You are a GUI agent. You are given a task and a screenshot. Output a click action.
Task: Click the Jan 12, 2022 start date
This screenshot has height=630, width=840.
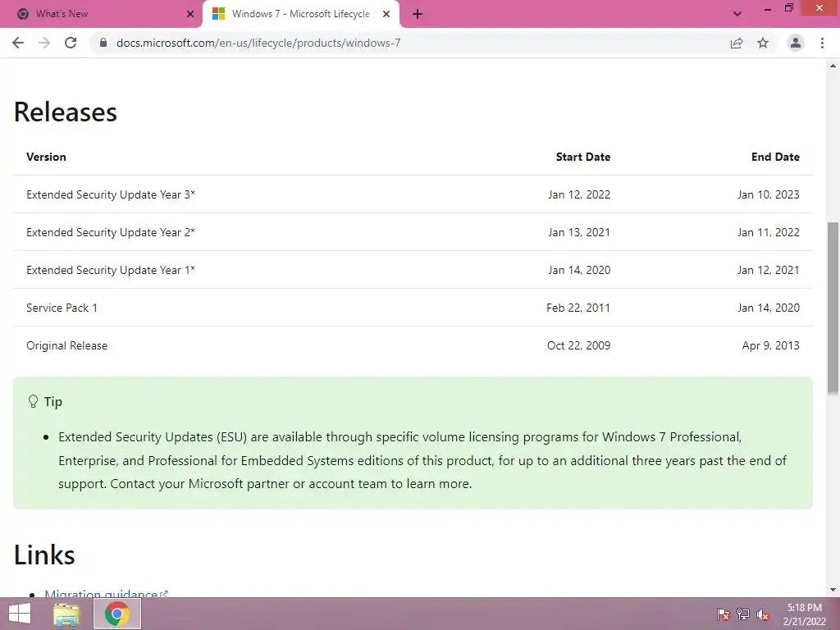579,194
